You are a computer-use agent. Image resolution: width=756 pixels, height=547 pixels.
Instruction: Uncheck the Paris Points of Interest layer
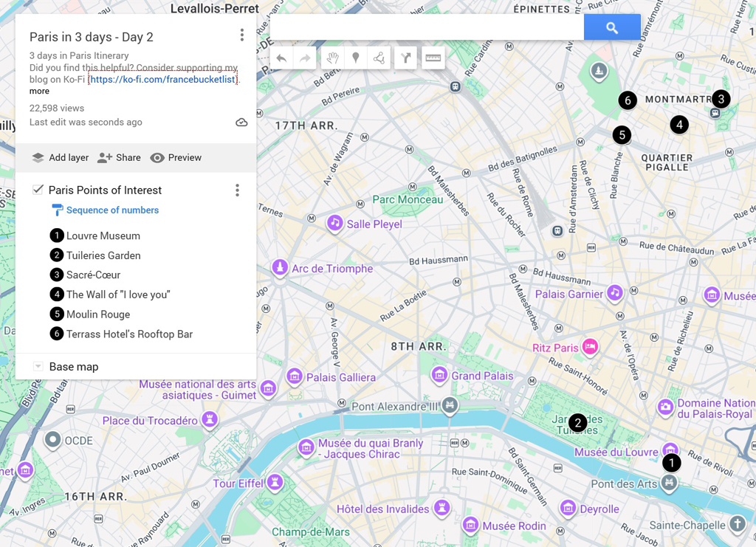tap(38, 190)
